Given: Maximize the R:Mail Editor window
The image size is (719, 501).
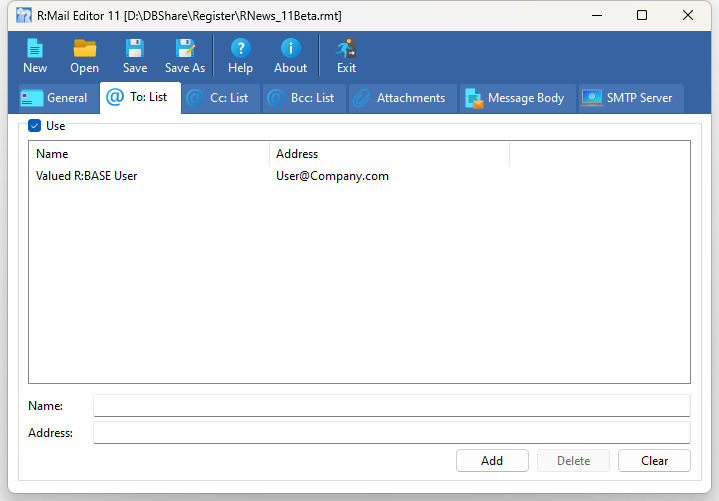Looking at the screenshot, I should pos(642,16).
